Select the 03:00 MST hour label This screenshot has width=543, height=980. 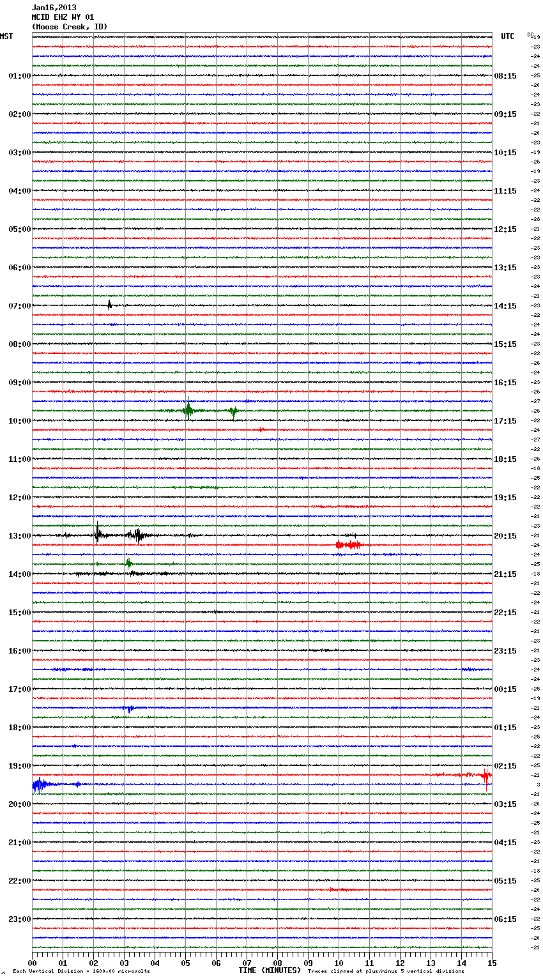coord(19,153)
